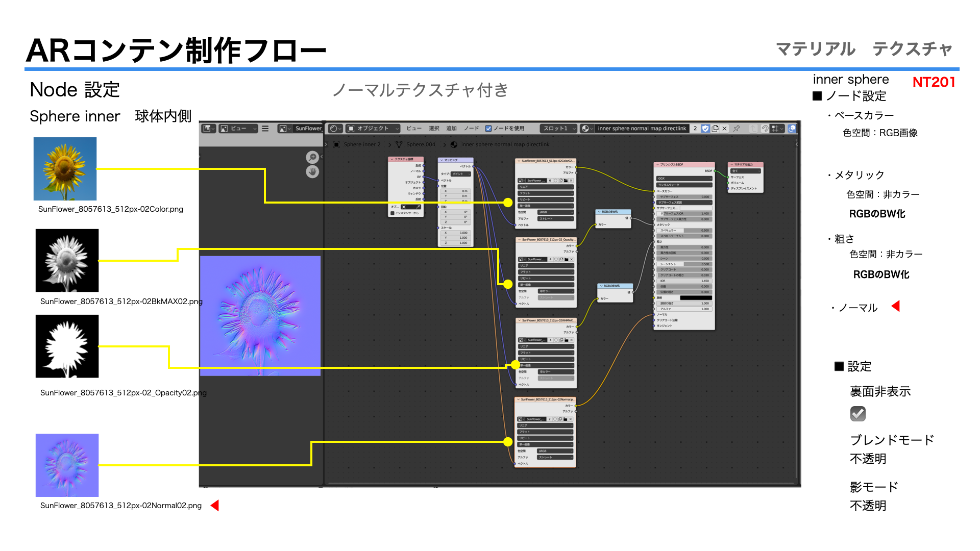Open the GGX distribution dropdown in Principled BSDF
This screenshot has width=980, height=551.
684,179
